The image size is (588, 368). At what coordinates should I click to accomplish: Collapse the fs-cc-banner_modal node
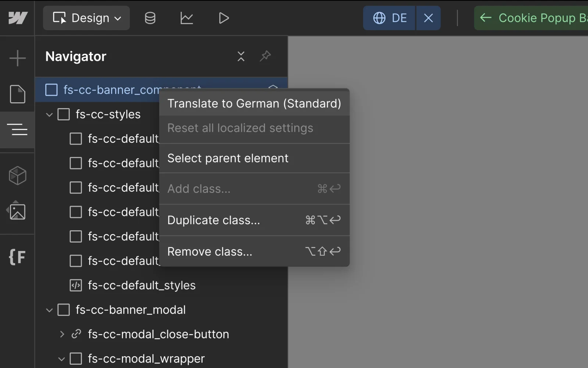point(49,310)
